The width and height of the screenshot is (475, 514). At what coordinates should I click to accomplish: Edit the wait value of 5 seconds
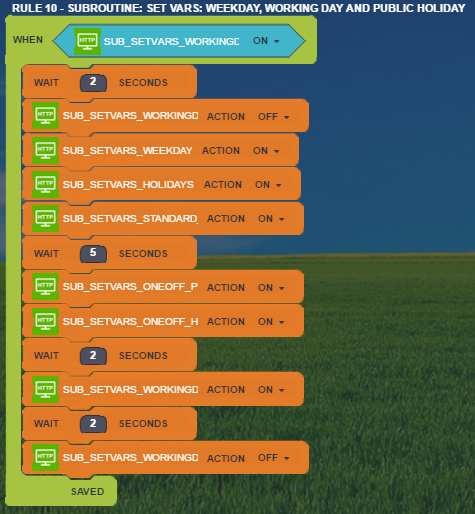coord(93,253)
